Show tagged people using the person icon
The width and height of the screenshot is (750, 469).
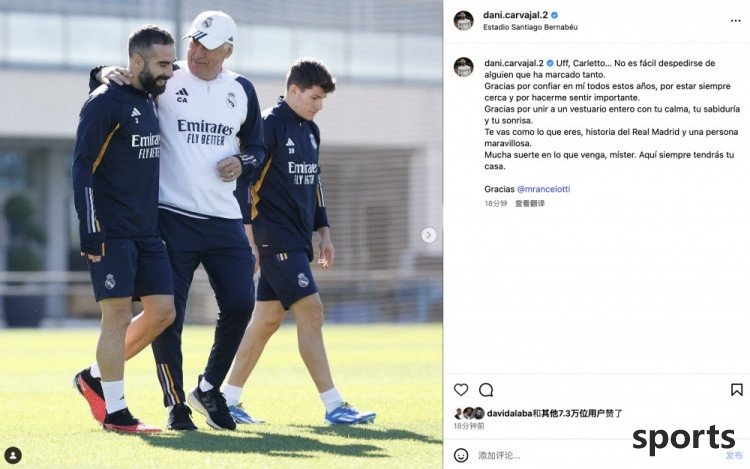pyautogui.click(x=13, y=455)
